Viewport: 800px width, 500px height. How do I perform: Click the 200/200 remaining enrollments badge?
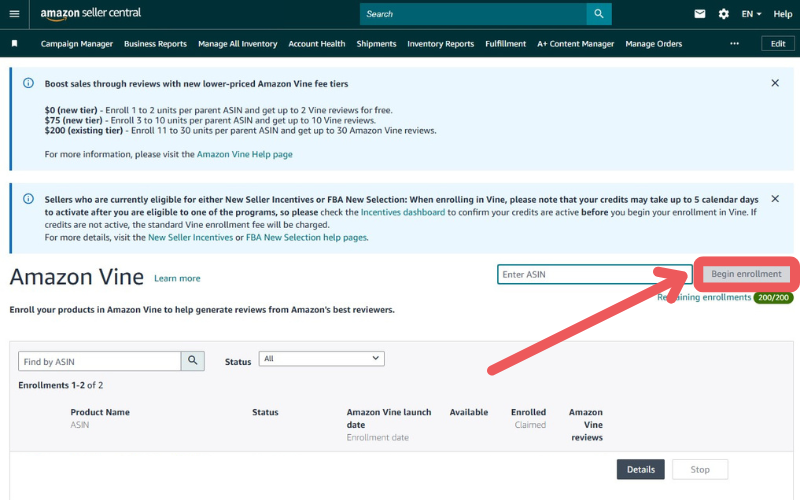[x=773, y=297]
